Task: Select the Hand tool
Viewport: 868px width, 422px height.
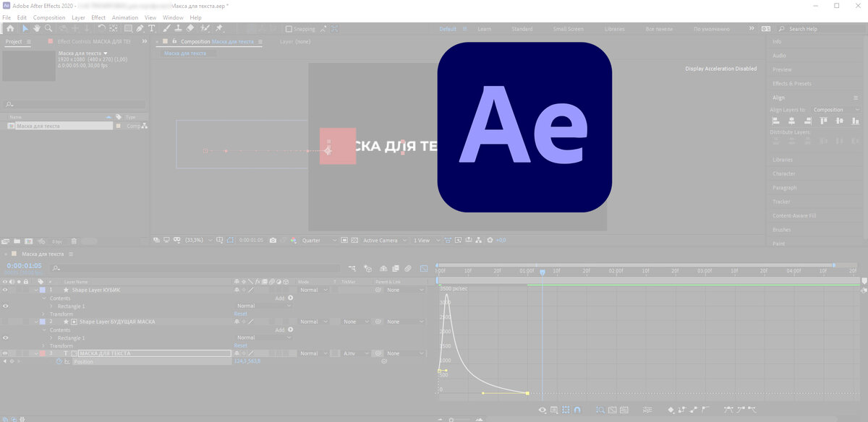Action: (x=36, y=29)
